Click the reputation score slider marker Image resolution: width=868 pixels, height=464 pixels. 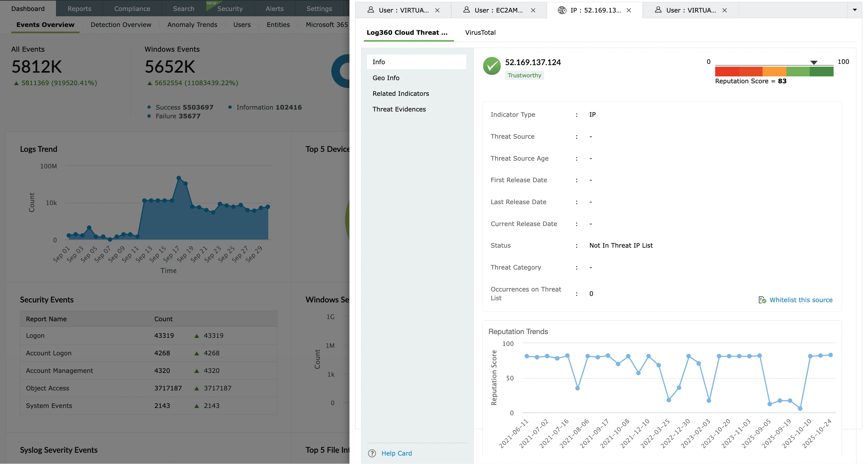point(814,63)
